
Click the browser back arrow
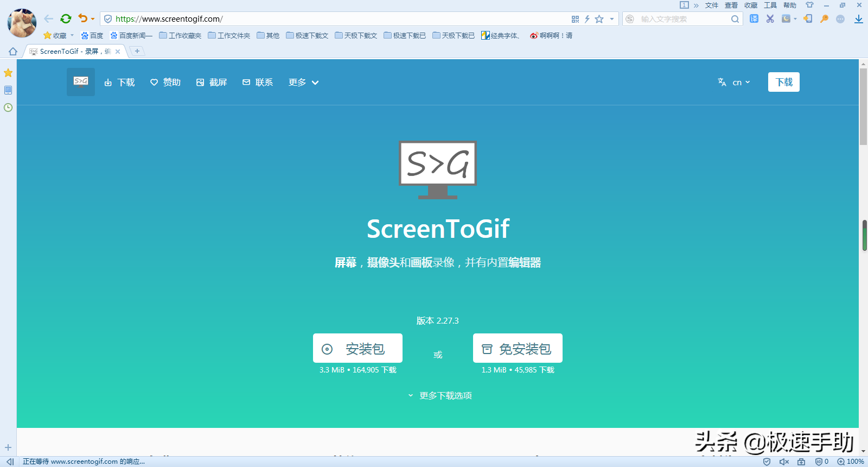[49, 19]
